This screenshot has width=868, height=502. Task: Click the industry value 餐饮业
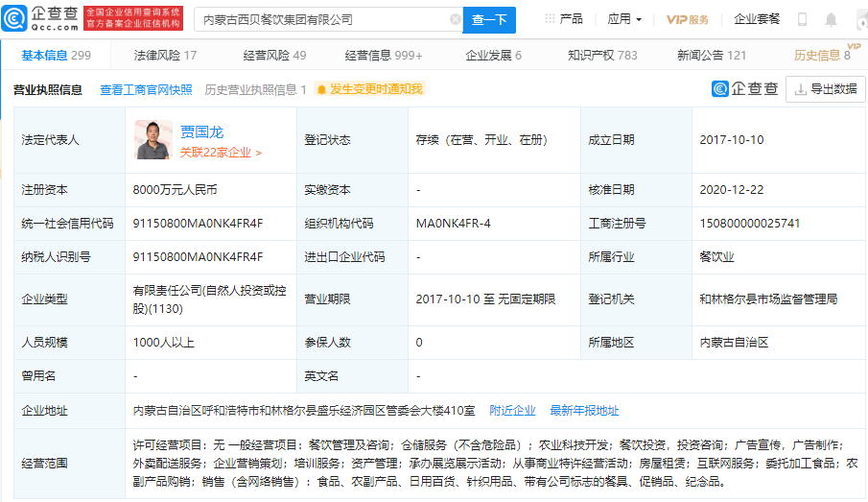[716, 257]
